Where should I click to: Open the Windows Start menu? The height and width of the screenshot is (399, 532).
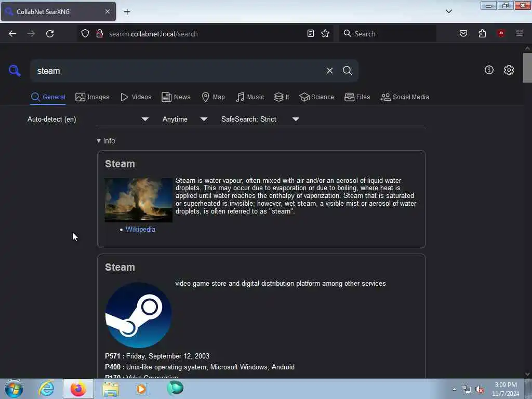[x=14, y=389]
